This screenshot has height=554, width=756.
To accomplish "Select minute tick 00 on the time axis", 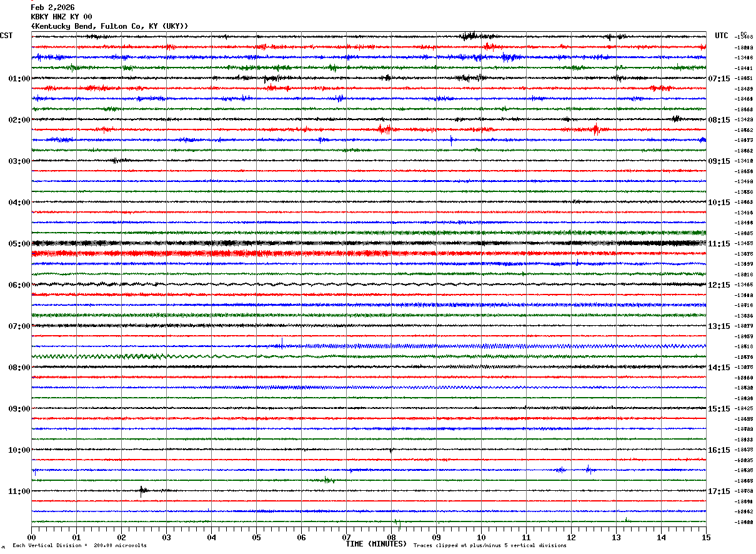I will point(32,537).
